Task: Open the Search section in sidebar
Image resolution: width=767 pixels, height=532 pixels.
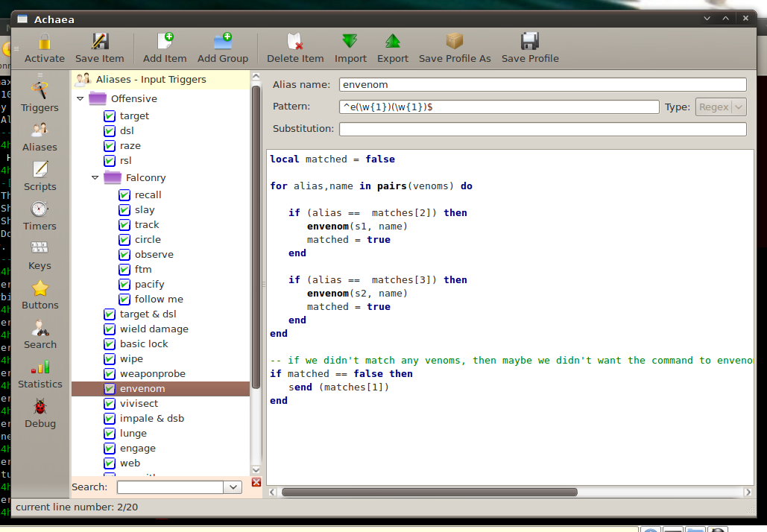Action: click(40, 335)
